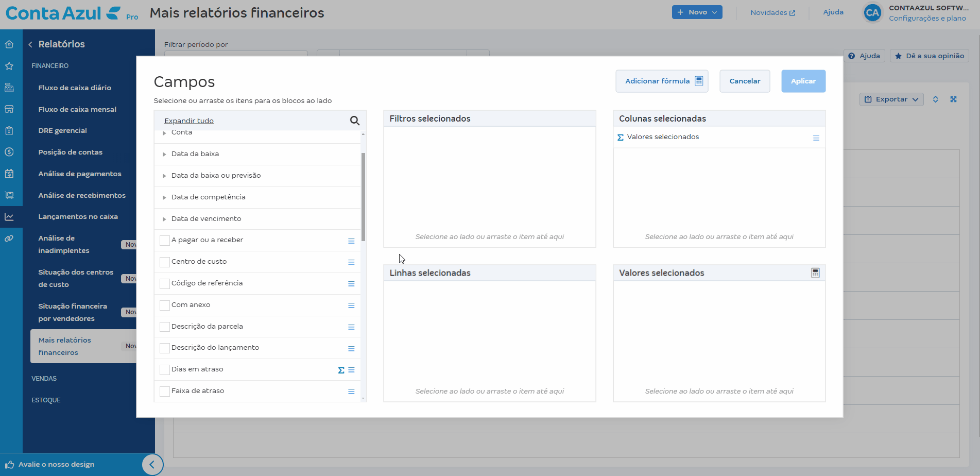Viewport: 980px width, 476px height.
Task: Click the search magnifier icon in Campos list
Action: 354,121
